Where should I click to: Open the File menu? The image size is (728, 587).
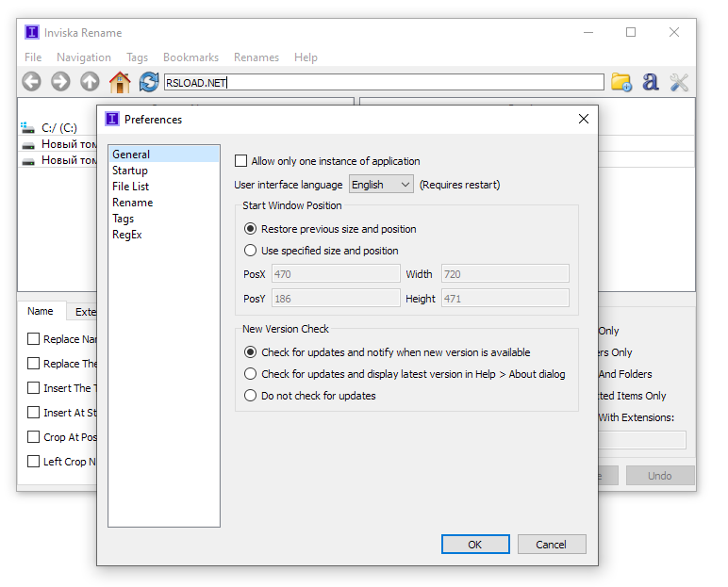tap(33, 57)
